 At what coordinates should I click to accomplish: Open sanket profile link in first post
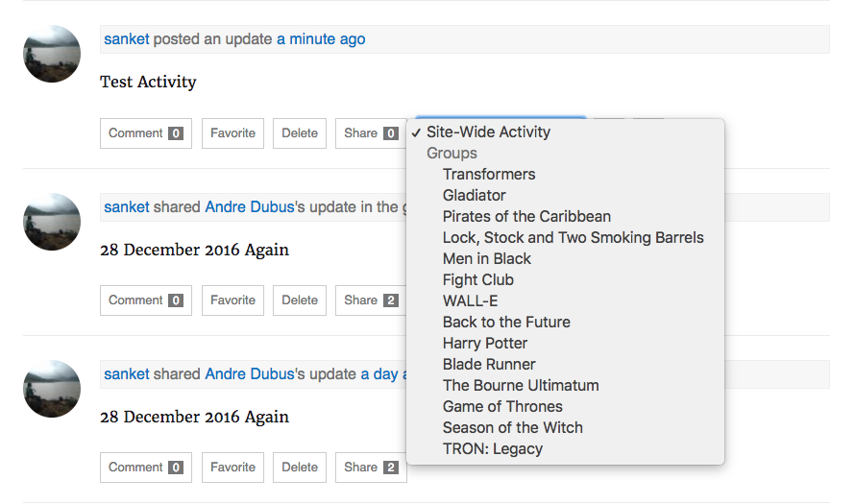tap(127, 39)
